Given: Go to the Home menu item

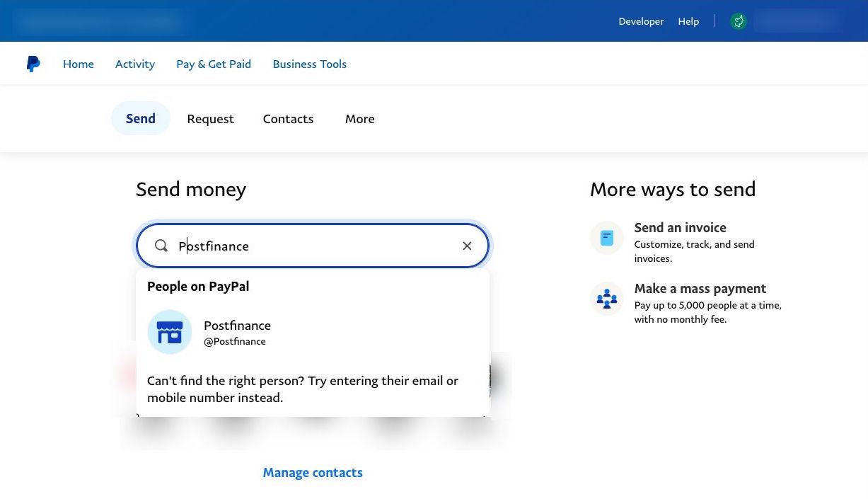Looking at the screenshot, I should click(x=79, y=64).
